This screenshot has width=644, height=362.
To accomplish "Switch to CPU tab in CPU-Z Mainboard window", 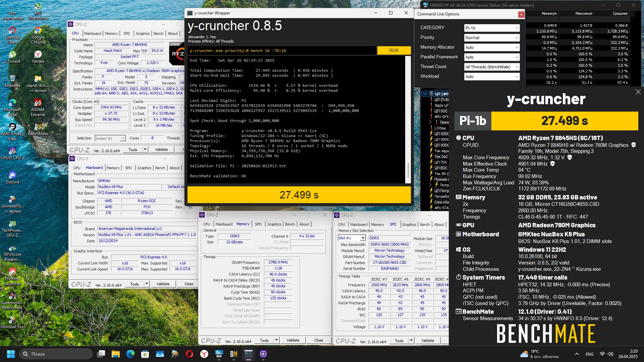I will [77, 168].
